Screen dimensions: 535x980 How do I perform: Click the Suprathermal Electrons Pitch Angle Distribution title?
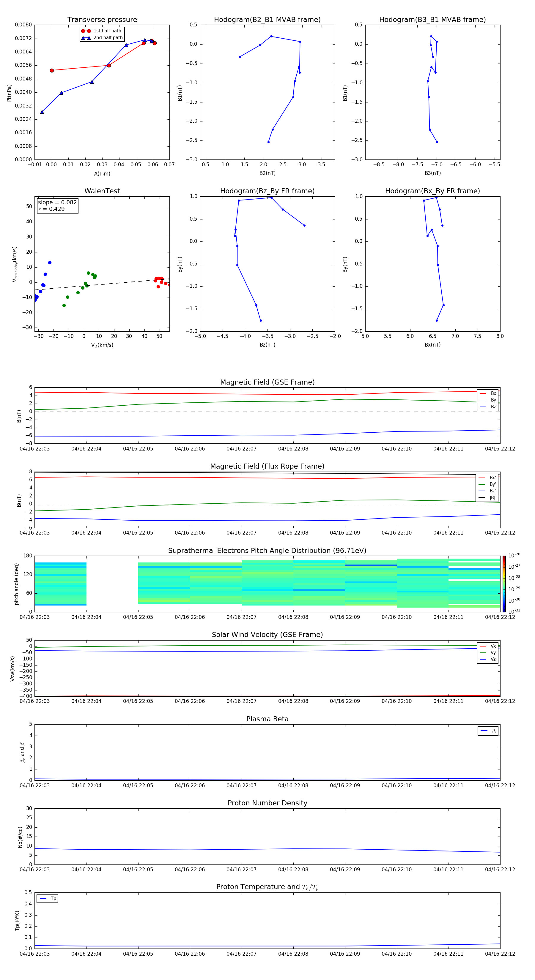[x=267, y=551]
